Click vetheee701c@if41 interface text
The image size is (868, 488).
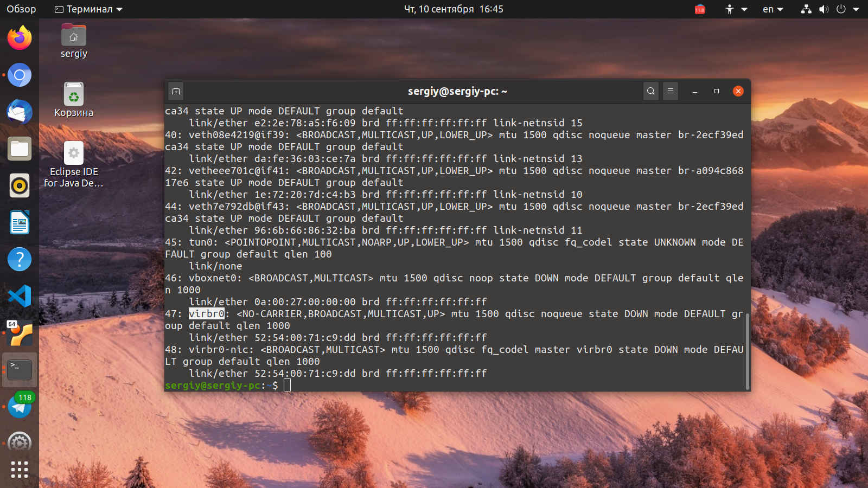click(239, 171)
